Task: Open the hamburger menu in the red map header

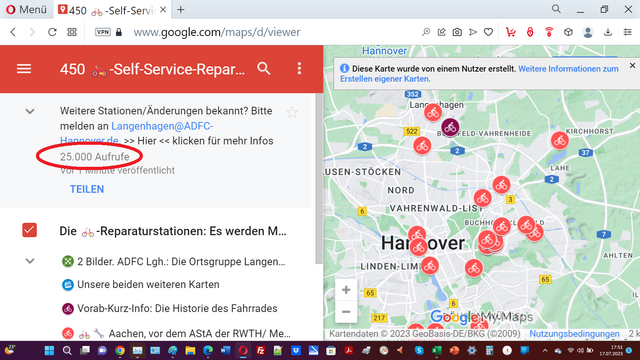Action: pyautogui.click(x=24, y=69)
